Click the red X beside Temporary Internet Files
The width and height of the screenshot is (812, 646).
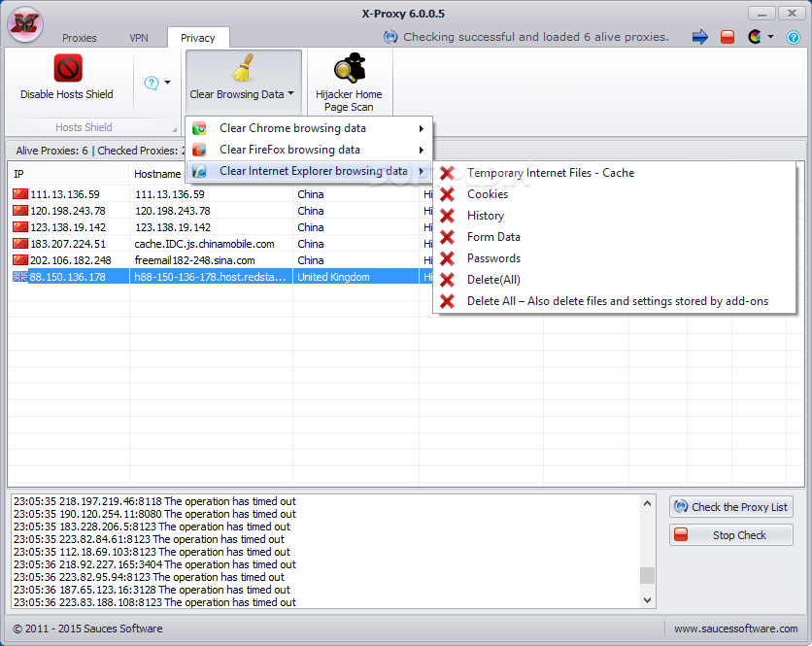[x=447, y=173]
